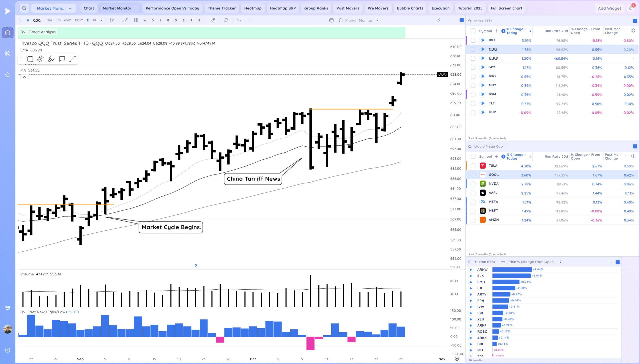Expand the timeframe interval dropdown arrow
The width and height of the screenshot is (640, 364).
[x=101, y=20]
